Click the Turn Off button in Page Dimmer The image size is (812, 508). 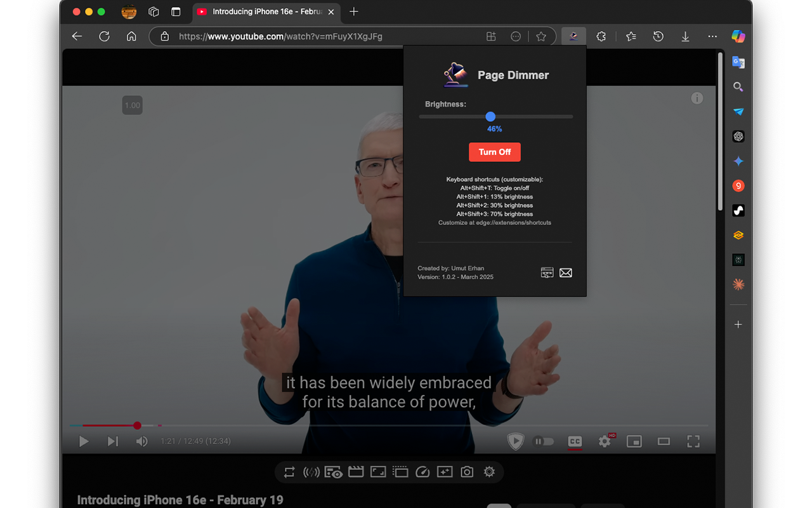pos(495,152)
